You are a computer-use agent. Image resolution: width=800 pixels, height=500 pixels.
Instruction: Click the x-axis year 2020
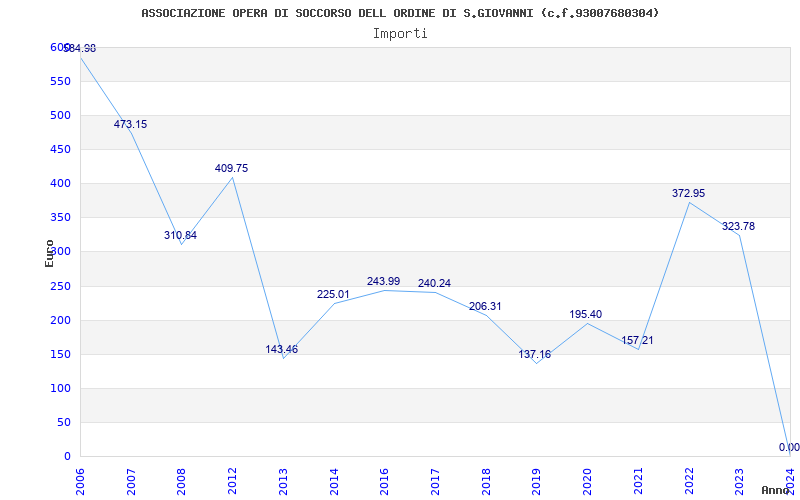pos(587,482)
